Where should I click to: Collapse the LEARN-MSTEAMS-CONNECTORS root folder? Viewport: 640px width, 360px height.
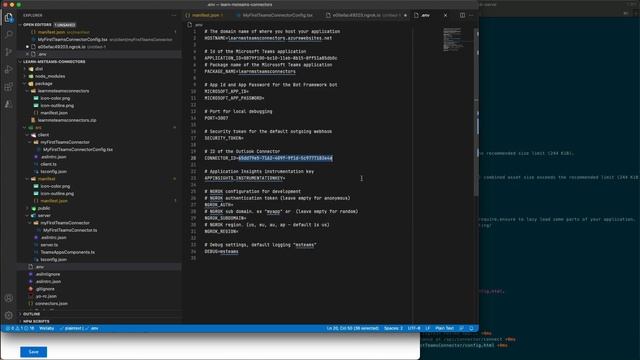pos(54,62)
